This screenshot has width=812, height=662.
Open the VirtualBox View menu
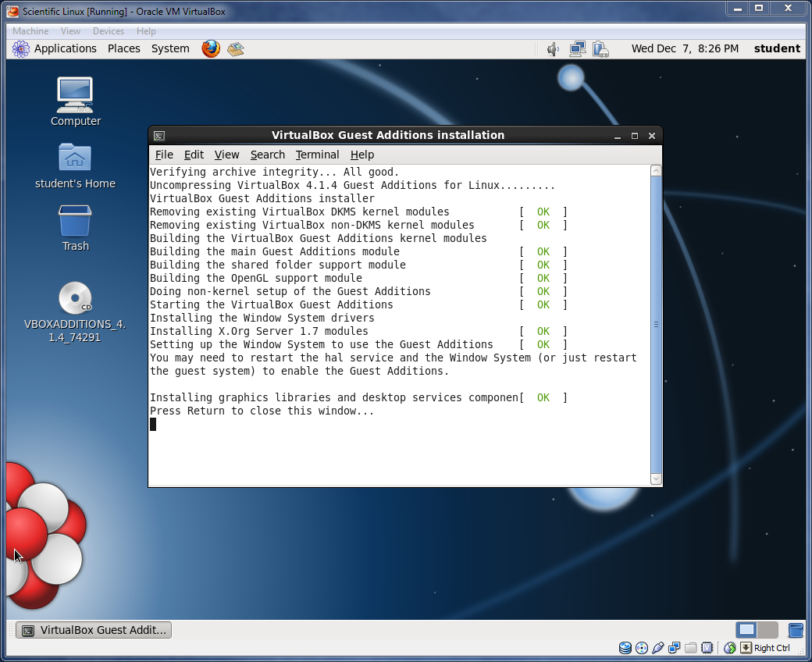pos(70,31)
